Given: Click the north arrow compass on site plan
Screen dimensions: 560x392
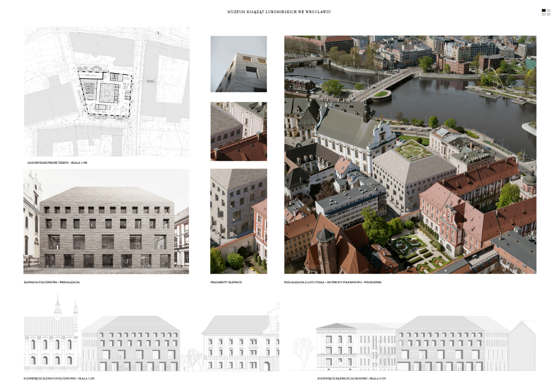Looking at the screenshot, I should pyautogui.click(x=158, y=34).
